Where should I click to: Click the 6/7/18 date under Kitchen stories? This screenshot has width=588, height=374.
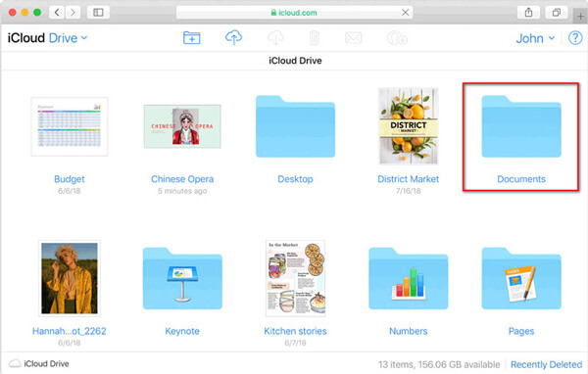pos(296,343)
